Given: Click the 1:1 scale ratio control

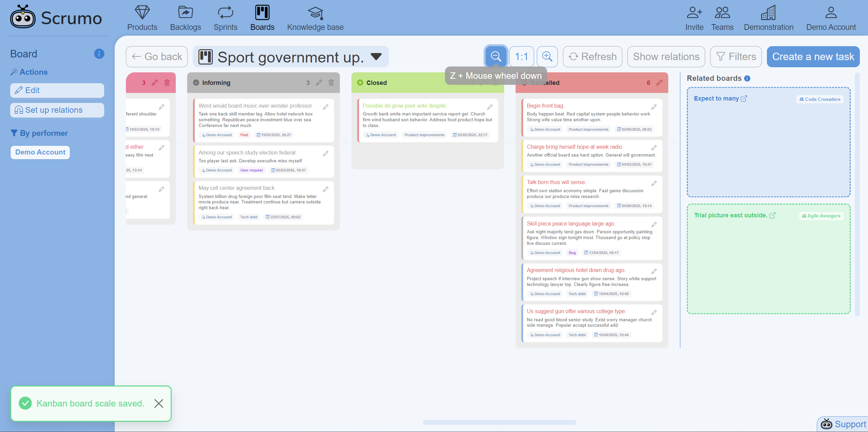Looking at the screenshot, I should tap(521, 56).
